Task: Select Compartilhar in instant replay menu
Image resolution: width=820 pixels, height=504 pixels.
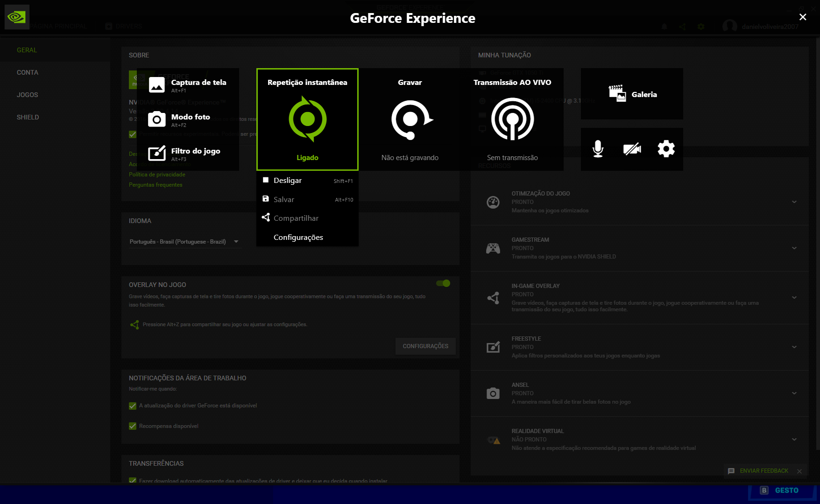Action: coord(307,218)
